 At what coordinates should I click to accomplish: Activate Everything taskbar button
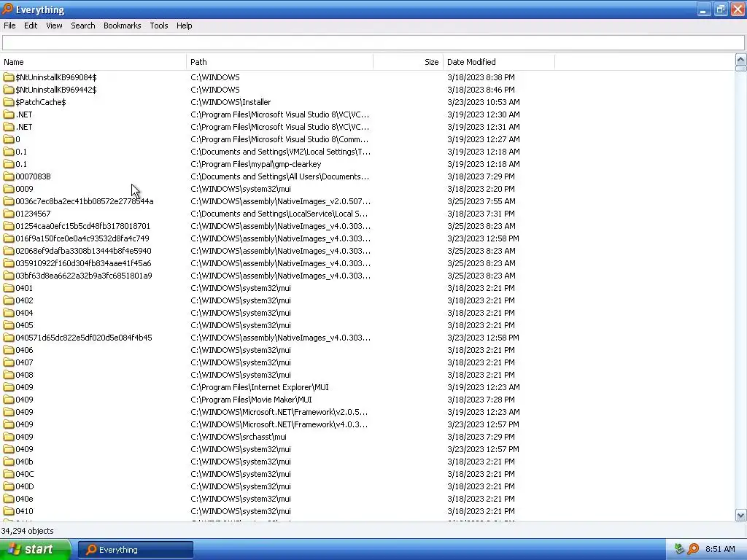coord(135,550)
